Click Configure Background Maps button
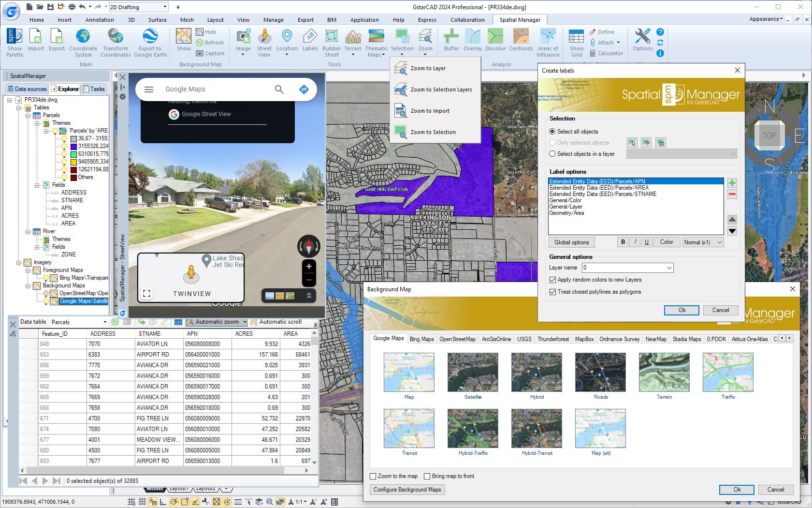This screenshot has height=508, width=812. (407, 490)
